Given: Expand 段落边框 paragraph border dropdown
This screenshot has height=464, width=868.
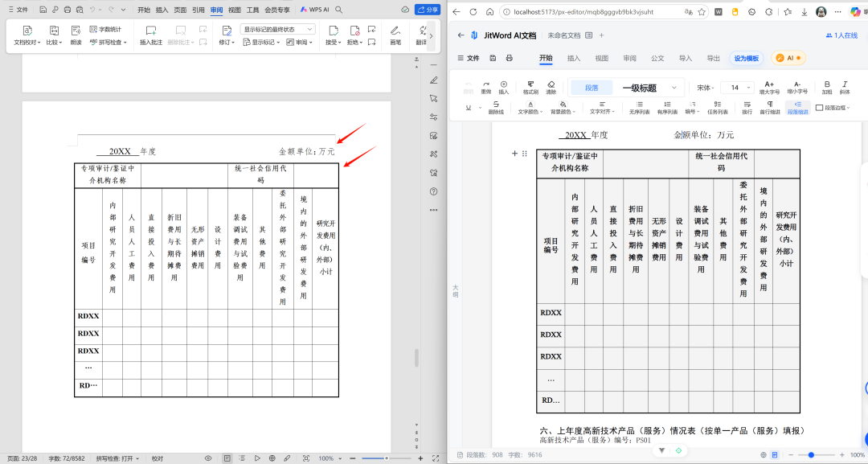Looking at the screenshot, I should click(833, 108).
